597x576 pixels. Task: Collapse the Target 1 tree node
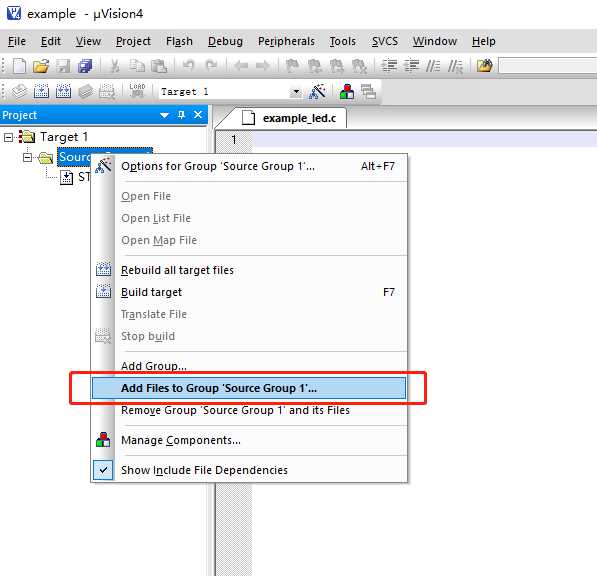[x=8, y=137]
